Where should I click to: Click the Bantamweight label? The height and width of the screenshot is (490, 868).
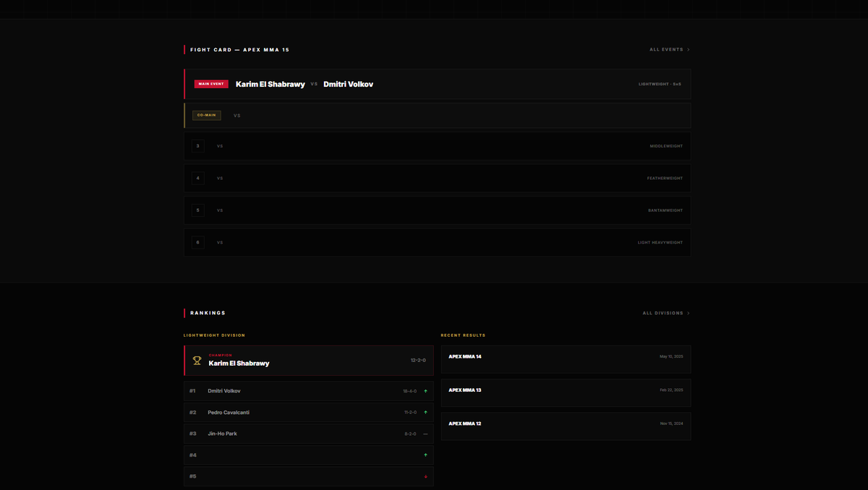point(665,210)
